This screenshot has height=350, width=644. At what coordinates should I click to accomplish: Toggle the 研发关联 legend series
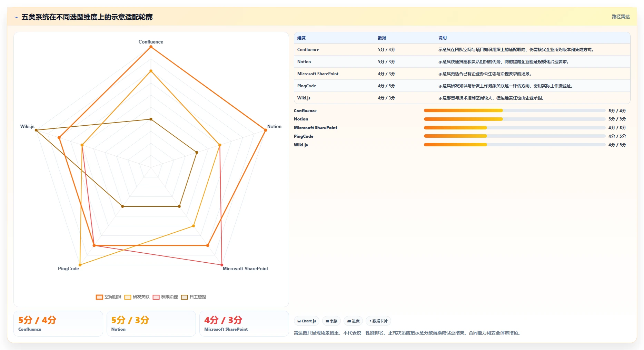pos(137,297)
